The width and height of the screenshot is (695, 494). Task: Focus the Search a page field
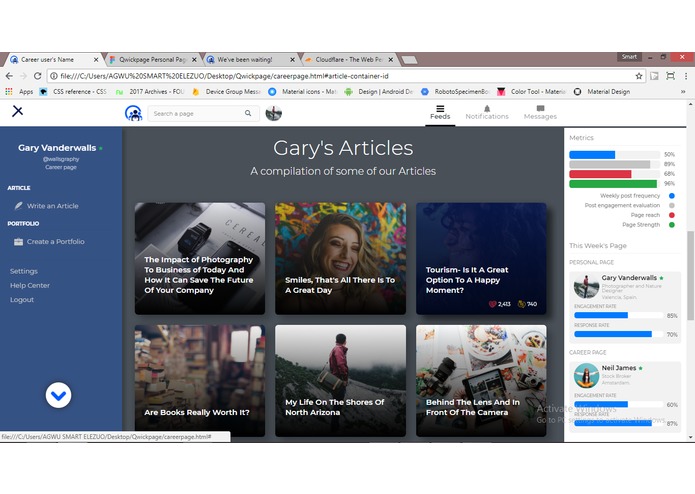coord(203,113)
